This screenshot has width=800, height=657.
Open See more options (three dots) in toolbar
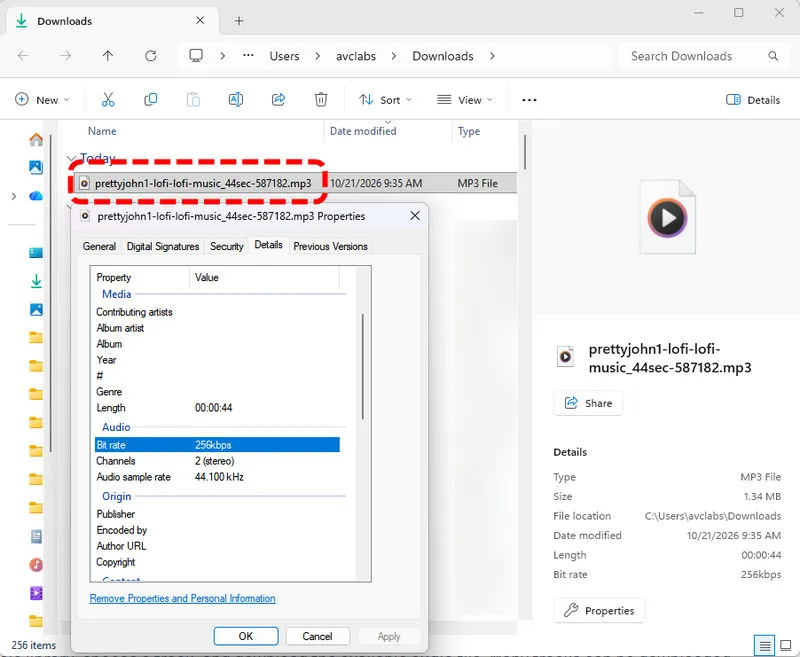(x=529, y=100)
